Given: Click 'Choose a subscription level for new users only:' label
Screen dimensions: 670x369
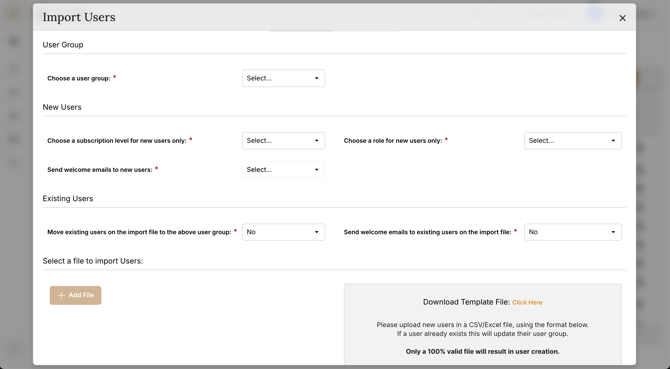Looking at the screenshot, I should (x=117, y=141).
